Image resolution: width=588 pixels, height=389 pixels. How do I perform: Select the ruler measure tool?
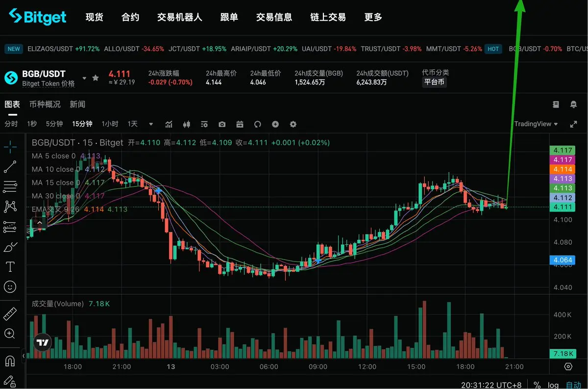point(10,313)
